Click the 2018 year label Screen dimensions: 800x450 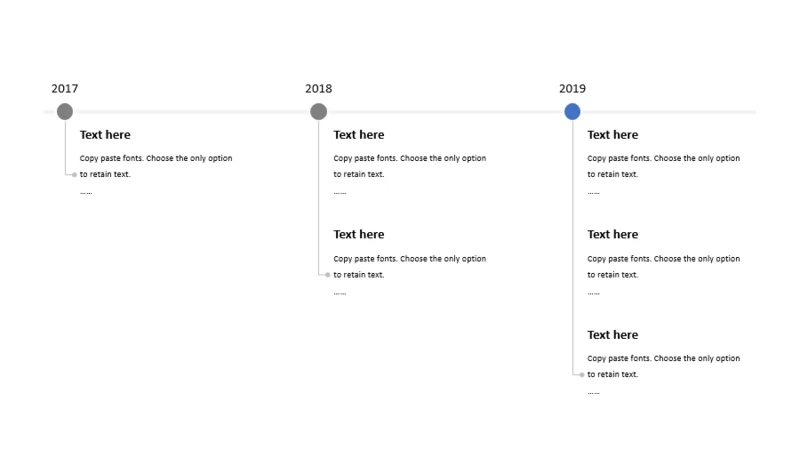318,89
